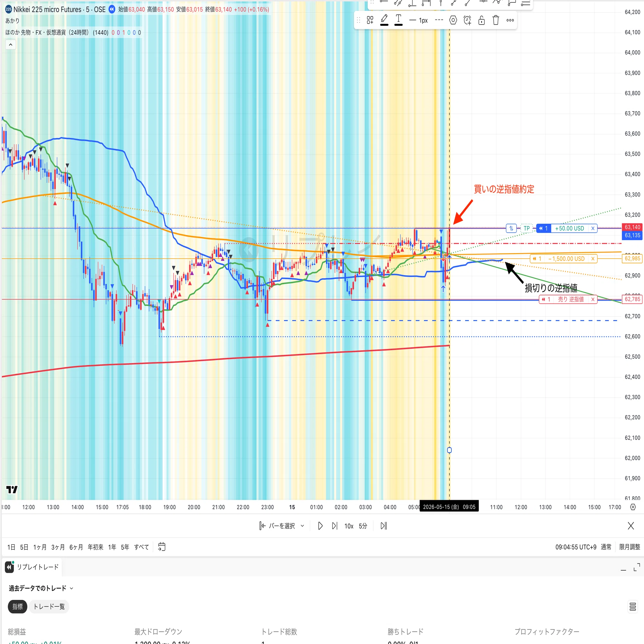Click the 62,985 price axis label

coord(632,259)
